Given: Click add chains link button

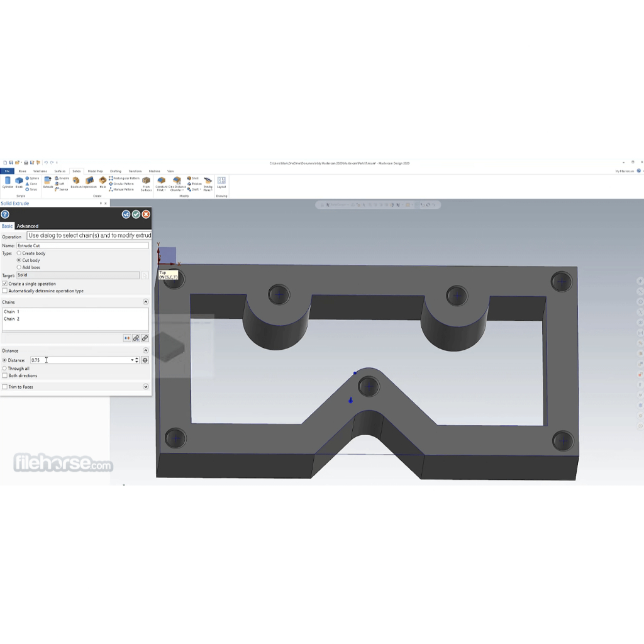Looking at the screenshot, I should point(136,338).
